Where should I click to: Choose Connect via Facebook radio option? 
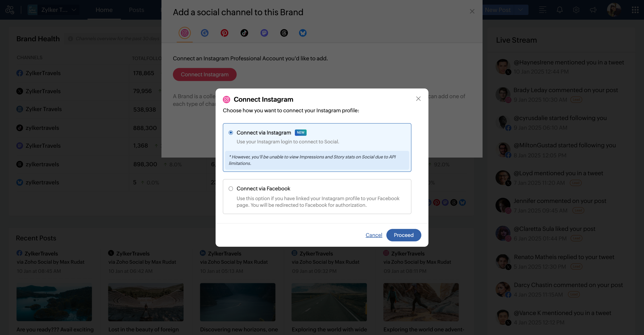[231, 189]
